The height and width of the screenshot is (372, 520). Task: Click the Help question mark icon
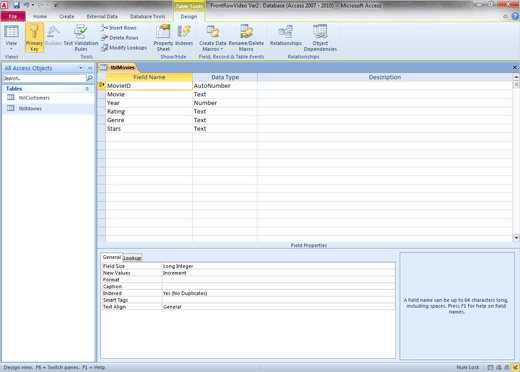(x=515, y=16)
